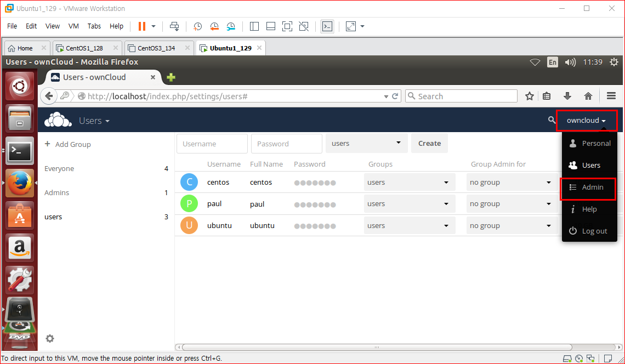Toggle Unity mode icon
Image resolution: width=625 pixels, height=364 pixels.
(x=304, y=26)
